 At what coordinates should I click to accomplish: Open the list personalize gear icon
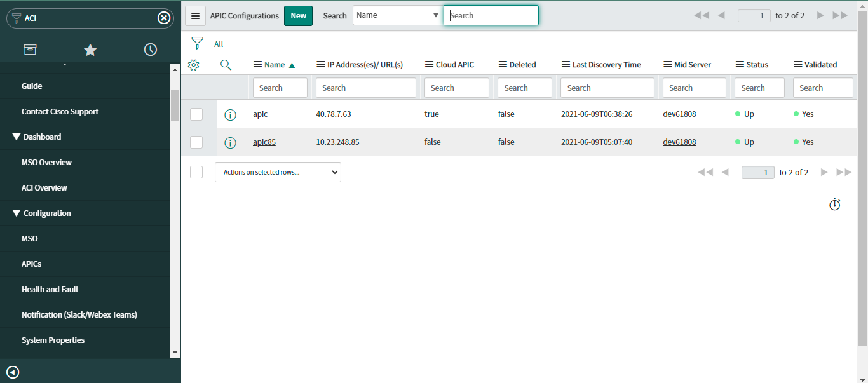pyautogui.click(x=194, y=64)
